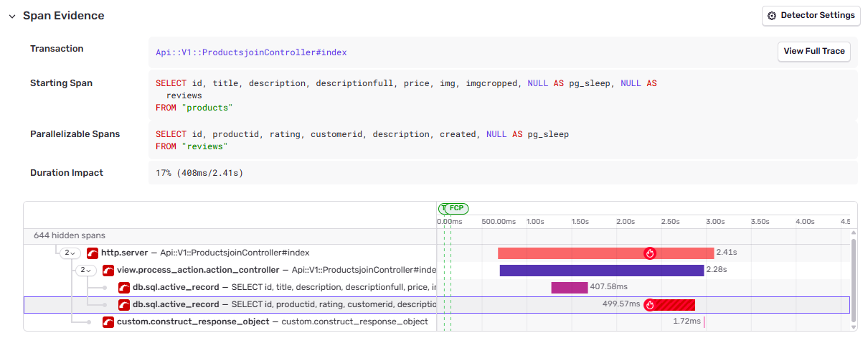The height and width of the screenshot is (338, 868).
Task: Select the magenta 407.58ms span bar
Action: pos(570,287)
